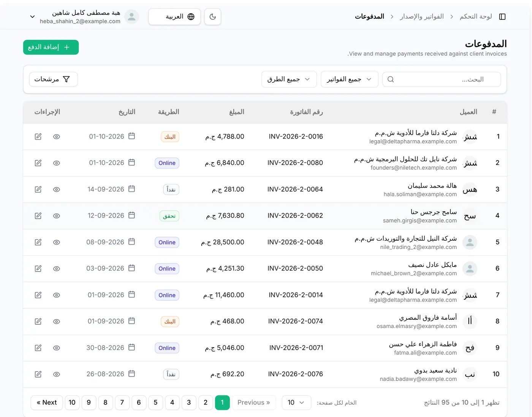Click invoice number INV-2026-2-0074
This screenshot has width=532, height=417.
(296, 321)
